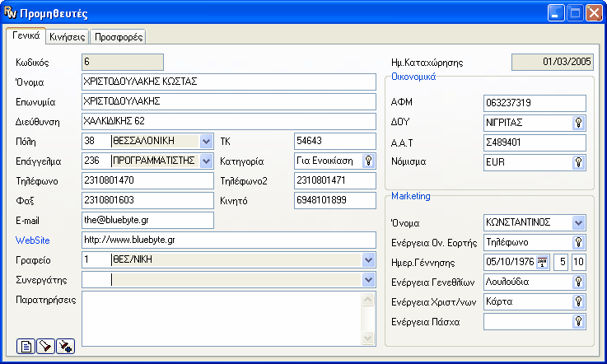This screenshot has width=607, height=364.
Task: Click the Α.Α.Τ field Σ489401
Action: click(535, 142)
